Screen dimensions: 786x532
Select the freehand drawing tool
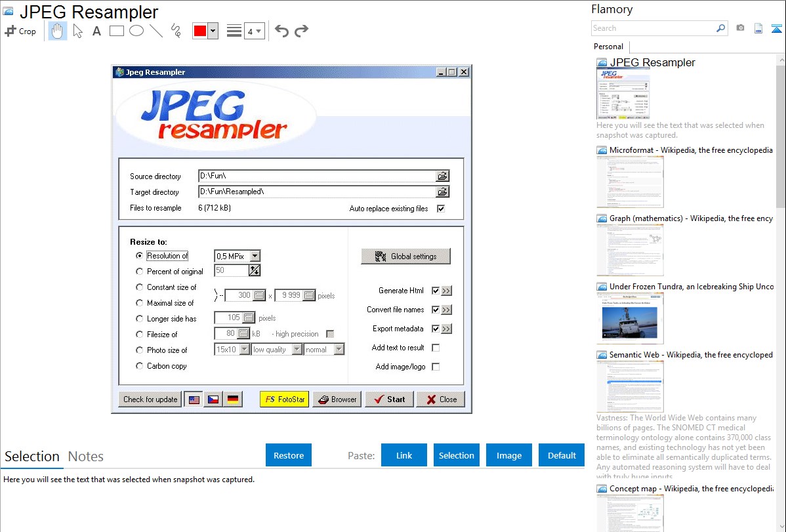click(176, 31)
